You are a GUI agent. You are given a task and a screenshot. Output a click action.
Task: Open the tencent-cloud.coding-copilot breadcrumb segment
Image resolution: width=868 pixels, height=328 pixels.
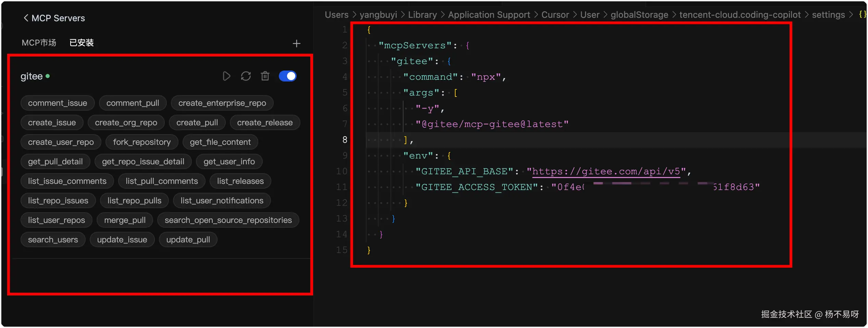pos(740,15)
